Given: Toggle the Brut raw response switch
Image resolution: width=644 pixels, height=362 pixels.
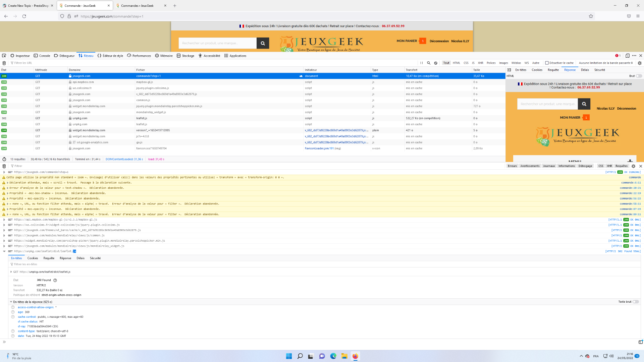Looking at the screenshot, I should [639, 76].
